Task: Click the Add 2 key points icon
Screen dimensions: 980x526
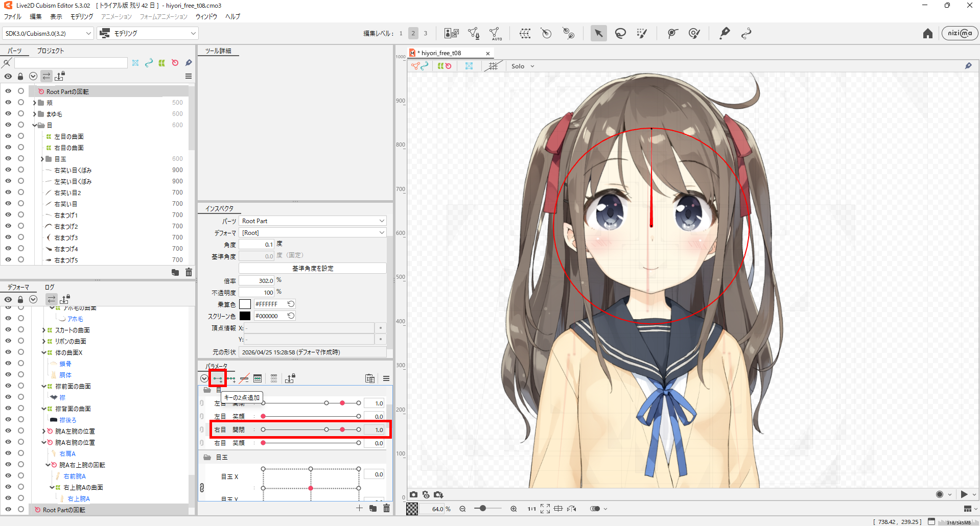Action: point(218,379)
